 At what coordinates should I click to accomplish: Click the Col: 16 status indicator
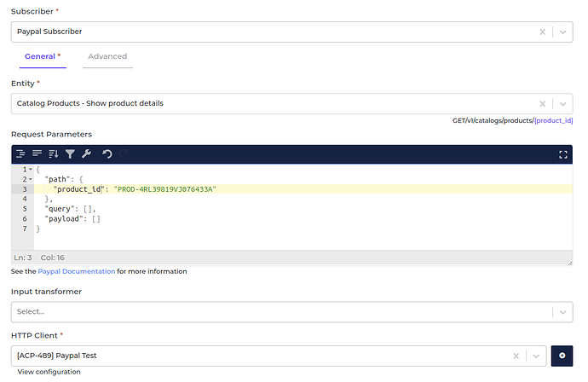tap(53, 258)
